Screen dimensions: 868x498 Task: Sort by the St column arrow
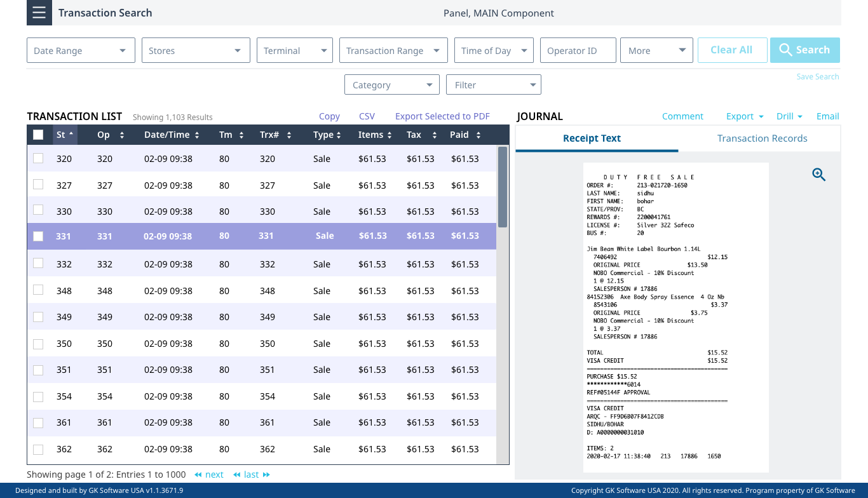coord(71,134)
